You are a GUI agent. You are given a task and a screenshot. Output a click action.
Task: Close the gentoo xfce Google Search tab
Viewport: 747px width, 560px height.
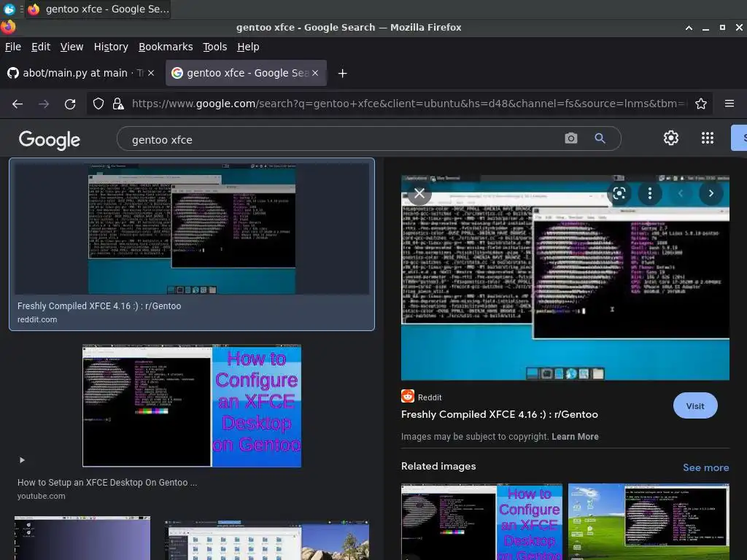tap(315, 73)
